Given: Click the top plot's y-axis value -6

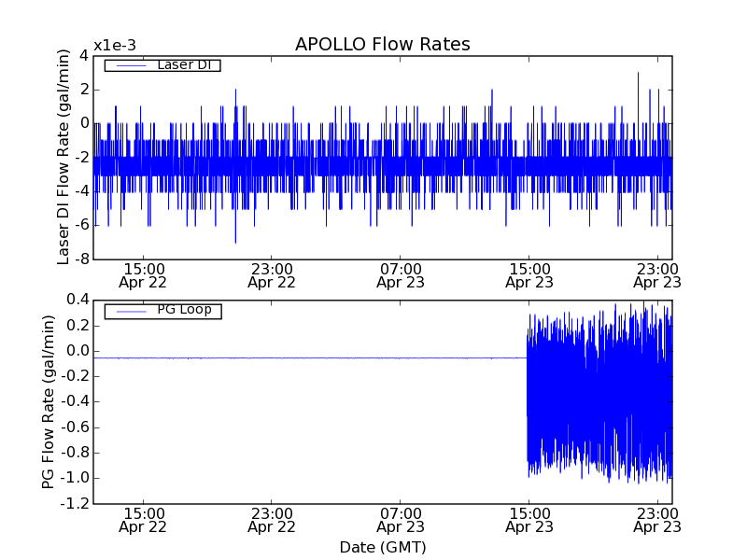Looking at the screenshot, I should pyautogui.click(x=81, y=225).
